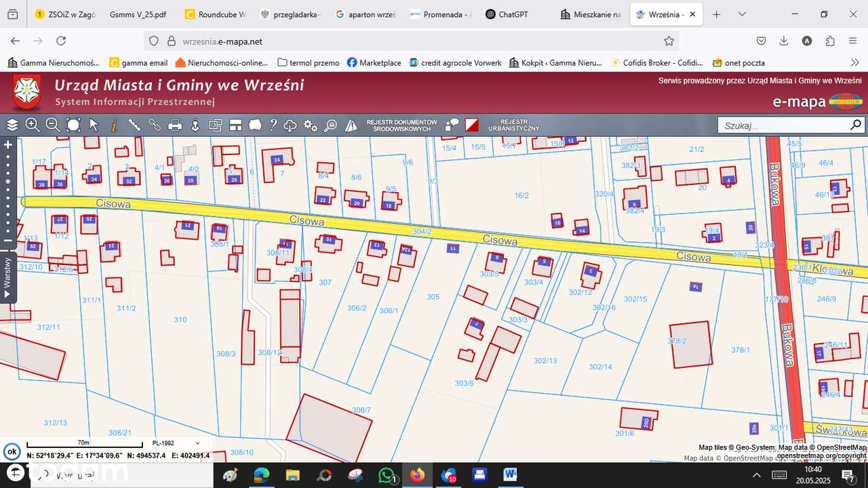This screenshot has width=868, height=488.
Task: Open WhatsApp from the taskbar
Action: [x=387, y=475]
